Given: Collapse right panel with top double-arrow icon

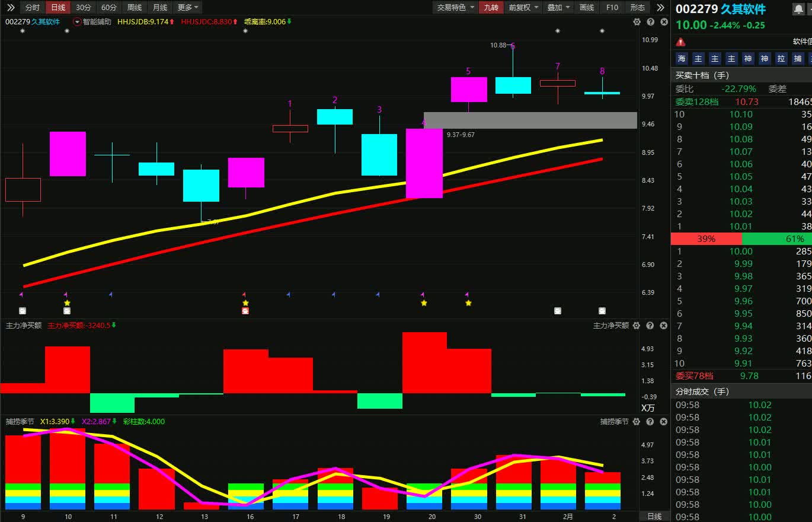Looking at the screenshot, I should tap(660, 7).
